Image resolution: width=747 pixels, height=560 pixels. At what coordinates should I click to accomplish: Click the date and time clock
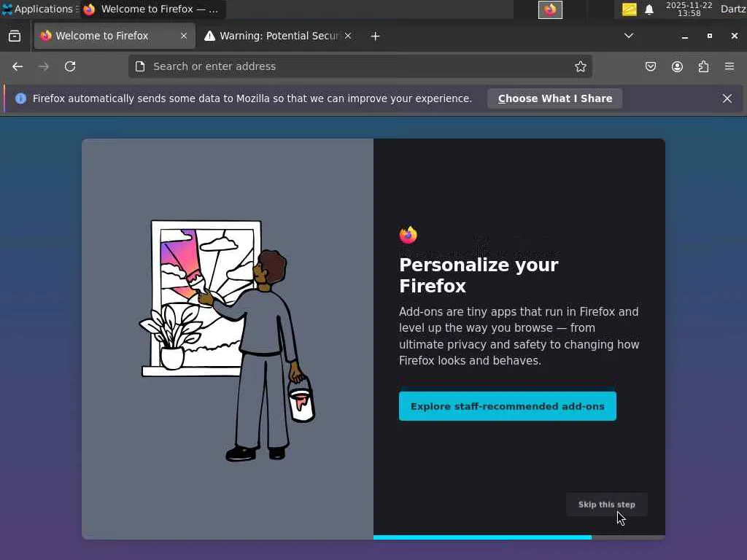(x=689, y=9)
